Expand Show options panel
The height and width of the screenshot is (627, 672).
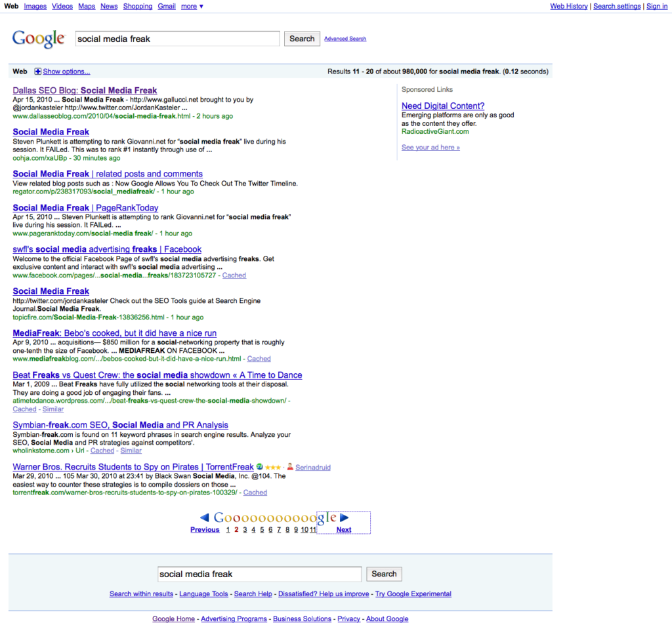(66, 71)
